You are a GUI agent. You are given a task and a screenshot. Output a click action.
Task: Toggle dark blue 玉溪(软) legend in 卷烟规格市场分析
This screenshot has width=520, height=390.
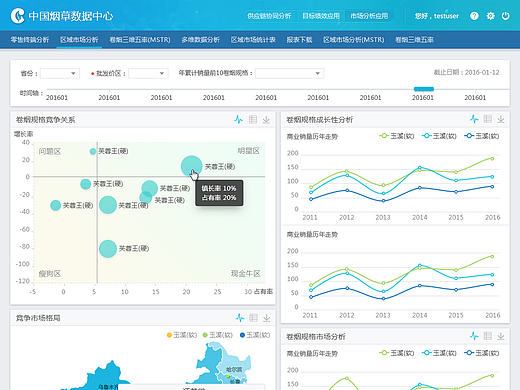[482, 353]
